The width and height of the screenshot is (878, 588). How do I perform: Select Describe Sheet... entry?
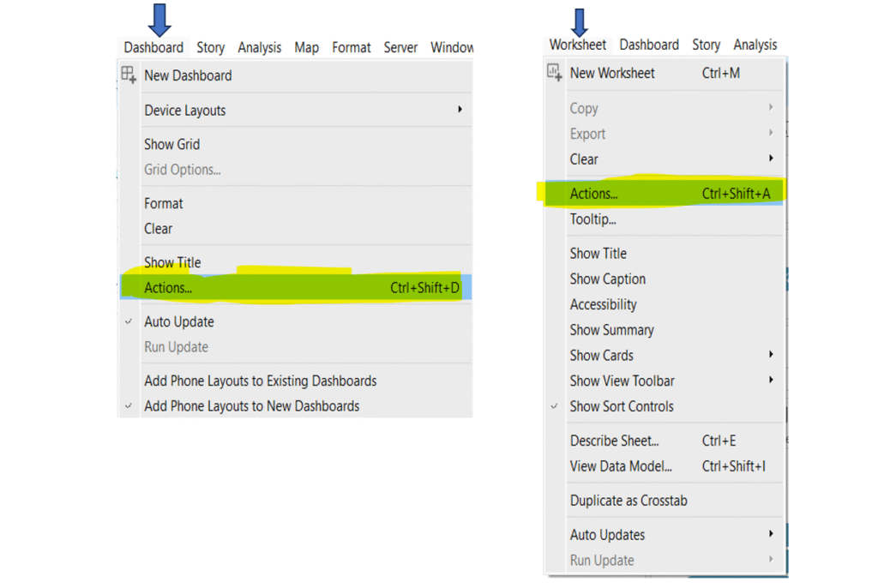point(614,441)
